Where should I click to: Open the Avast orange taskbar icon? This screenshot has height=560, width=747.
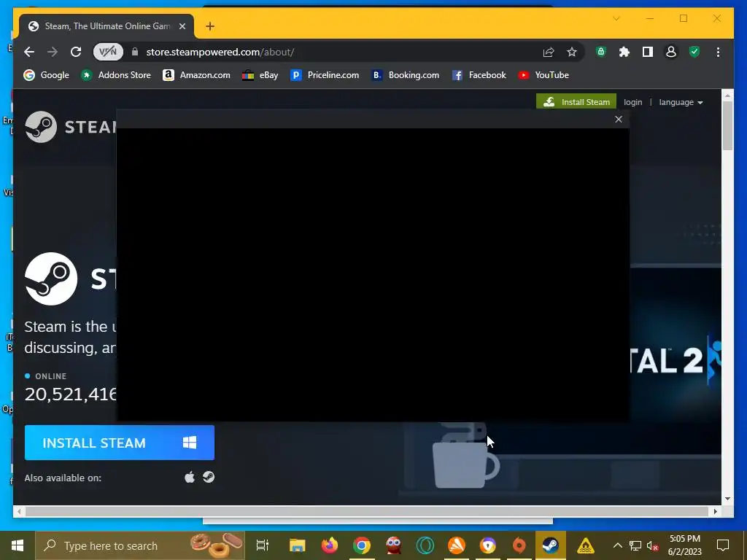[457, 545]
